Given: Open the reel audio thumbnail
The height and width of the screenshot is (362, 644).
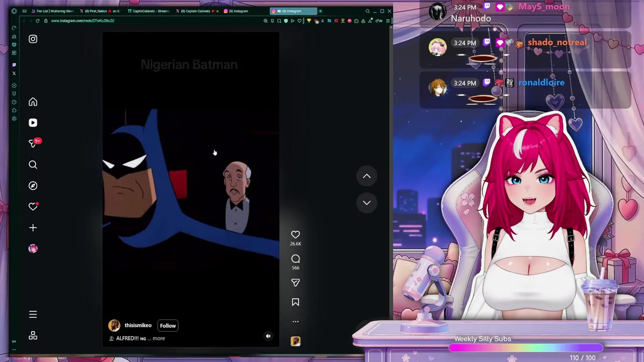Looking at the screenshot, I should click(295, 341).
